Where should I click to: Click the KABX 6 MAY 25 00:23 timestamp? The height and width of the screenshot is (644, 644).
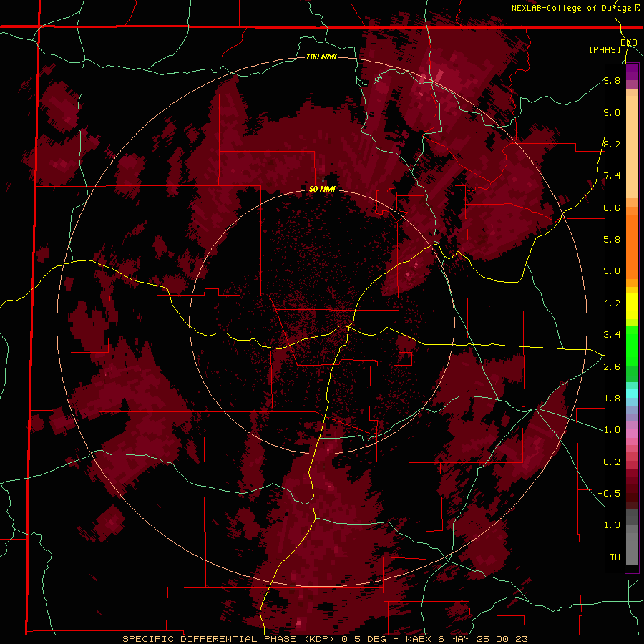point(467,639)
